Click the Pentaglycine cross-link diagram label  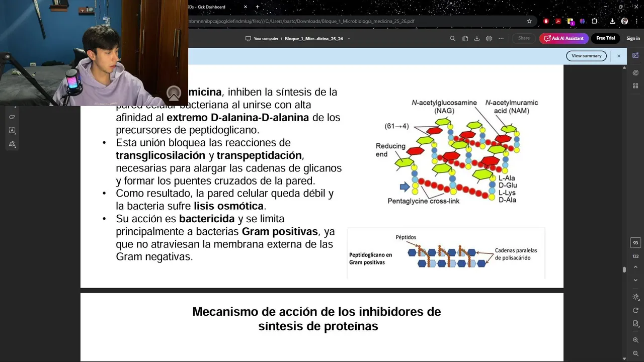tap(423, 201)
